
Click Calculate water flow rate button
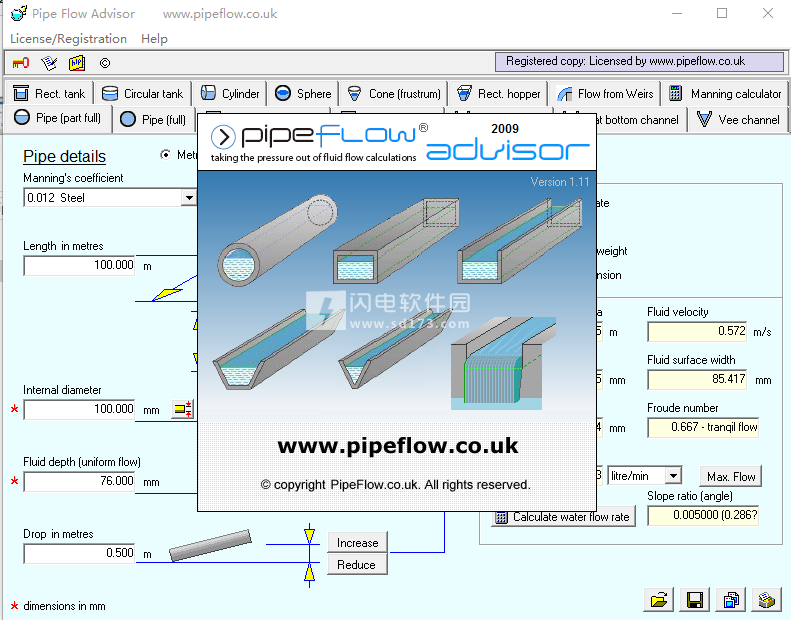[563, 517]
